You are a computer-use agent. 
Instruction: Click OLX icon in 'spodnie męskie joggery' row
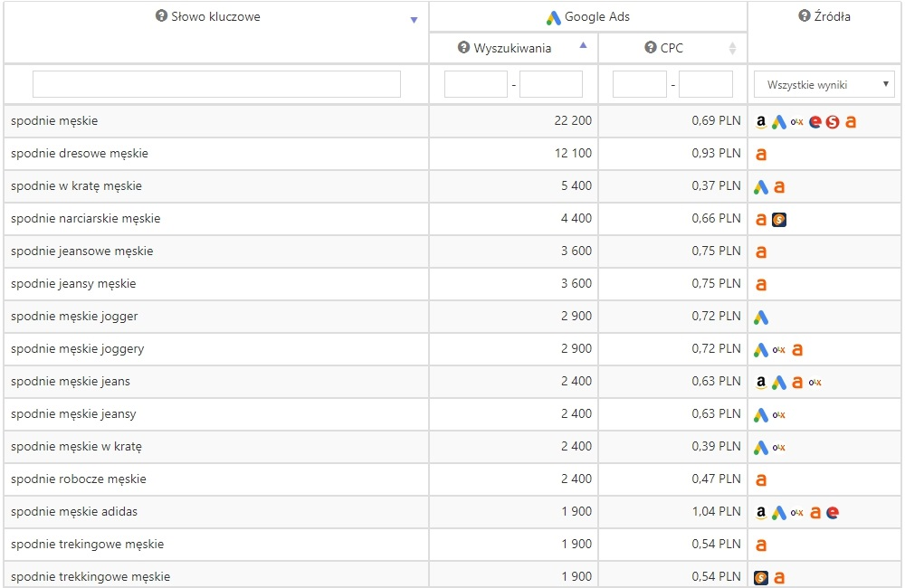point(779,349)
